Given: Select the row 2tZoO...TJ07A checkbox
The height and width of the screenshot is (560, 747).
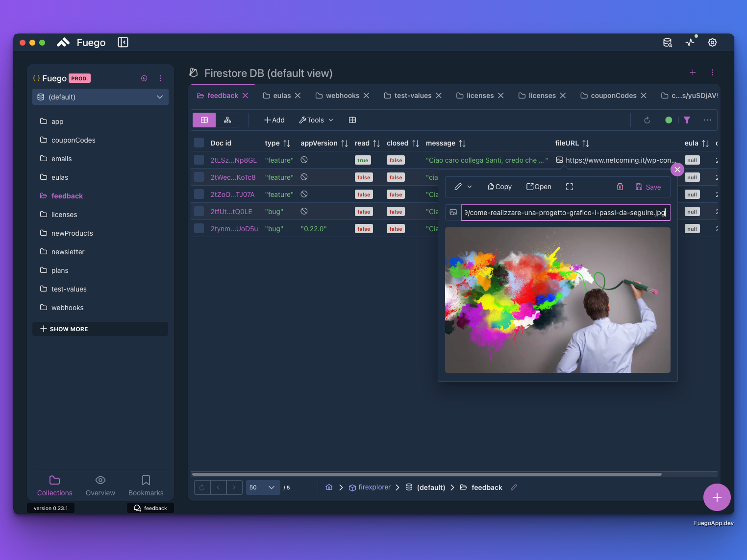Looking at the screenshot, I should pos(199,194).
